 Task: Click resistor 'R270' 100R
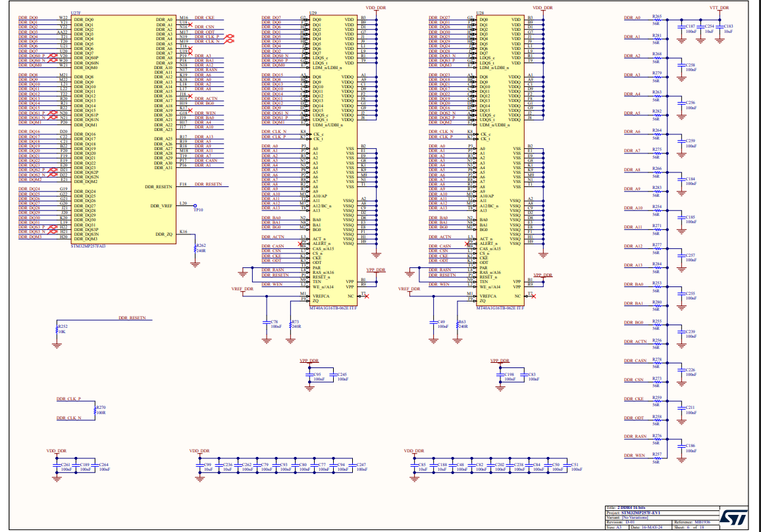pyautogui.click(x=95, y=410)
